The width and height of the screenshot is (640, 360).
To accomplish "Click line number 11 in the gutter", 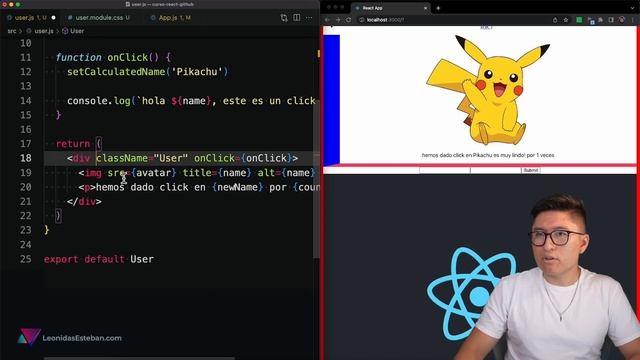I will tap(25, 58).
